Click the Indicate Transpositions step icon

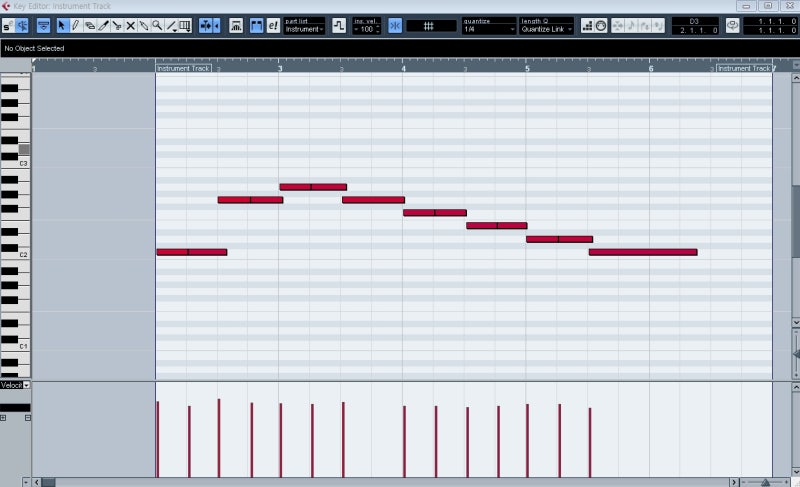[339, 25]
